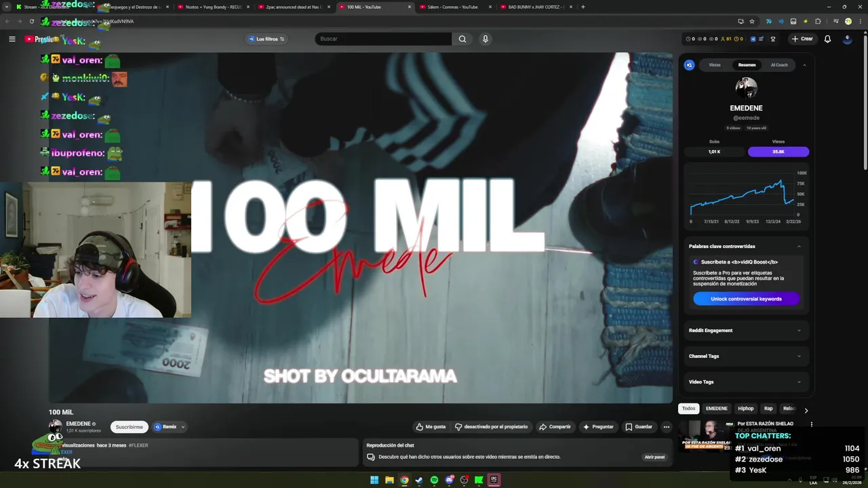Switch to the Vistas tab in vidIQ
Image resolution: width=868 pixels, height=488 pixels.
point(715,65)
